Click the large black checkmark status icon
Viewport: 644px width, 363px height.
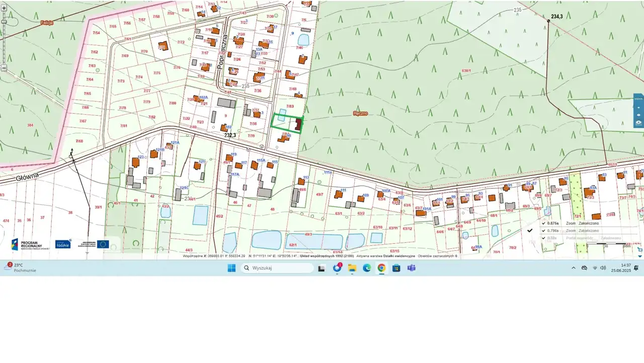click(530, 230)
